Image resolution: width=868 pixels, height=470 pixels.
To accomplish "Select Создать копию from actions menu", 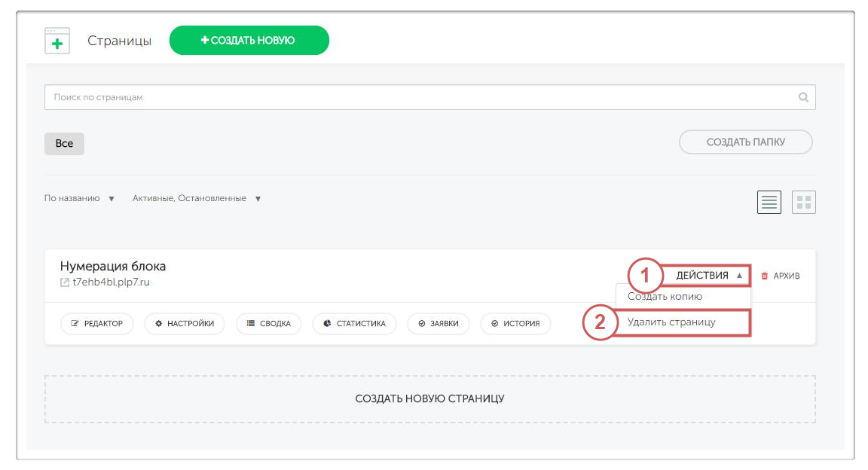I will click(x=665, y=297).
